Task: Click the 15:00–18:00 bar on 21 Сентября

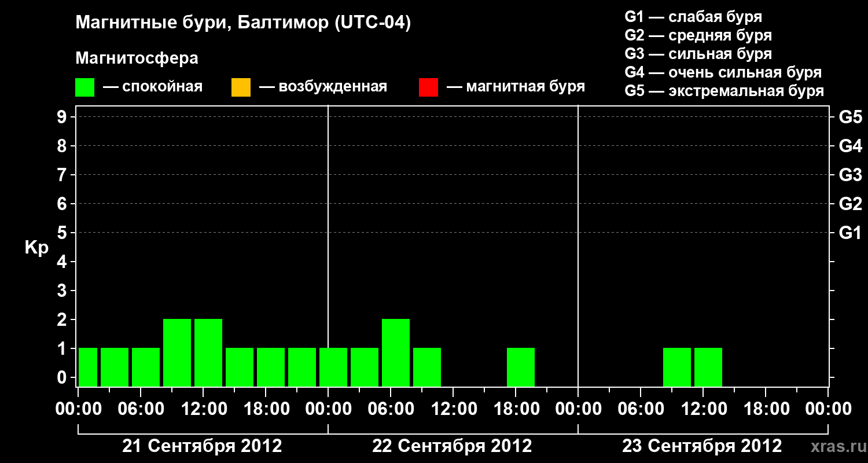Action: (x=240, y=367)
